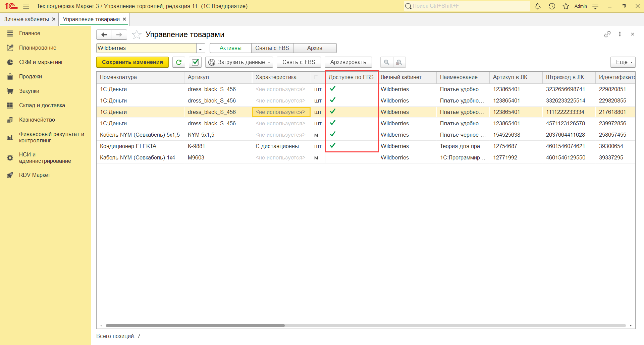This screenshot has width=644, height=345.
Task: Open the history clock icon
Action: [x=552, y=6]
